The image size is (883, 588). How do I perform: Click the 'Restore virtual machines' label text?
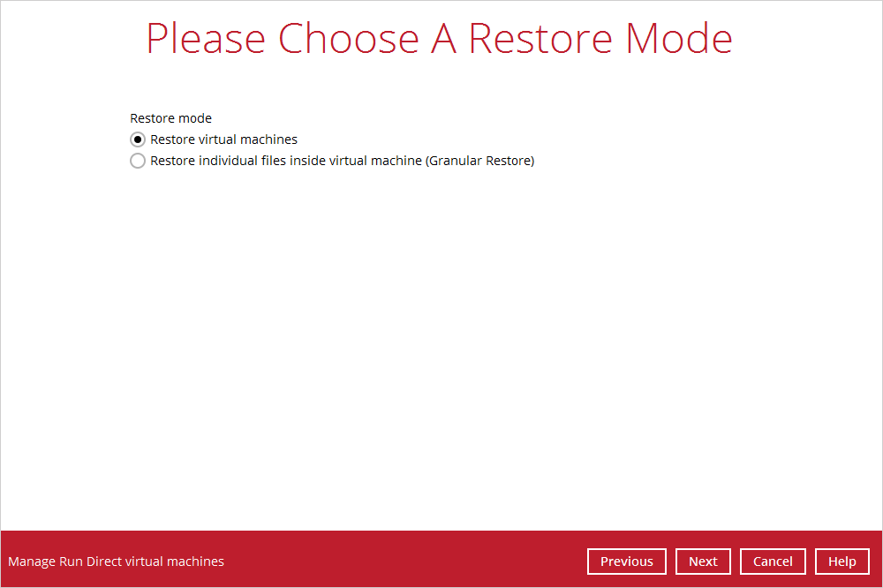point(223,139)
